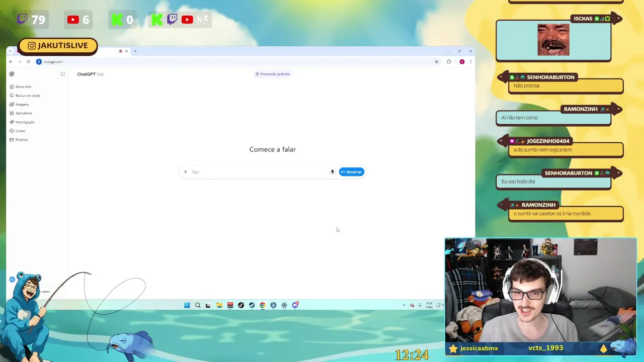
Task: Open Codex from the sidebar
Action: pyautogui.click(x=17, y=131)
